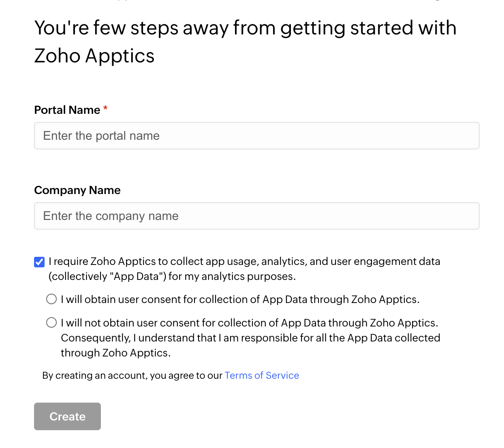Screen dimensions: 504x448
Task: Click the 'Portal Name' field label
Action: pos(67,110)
